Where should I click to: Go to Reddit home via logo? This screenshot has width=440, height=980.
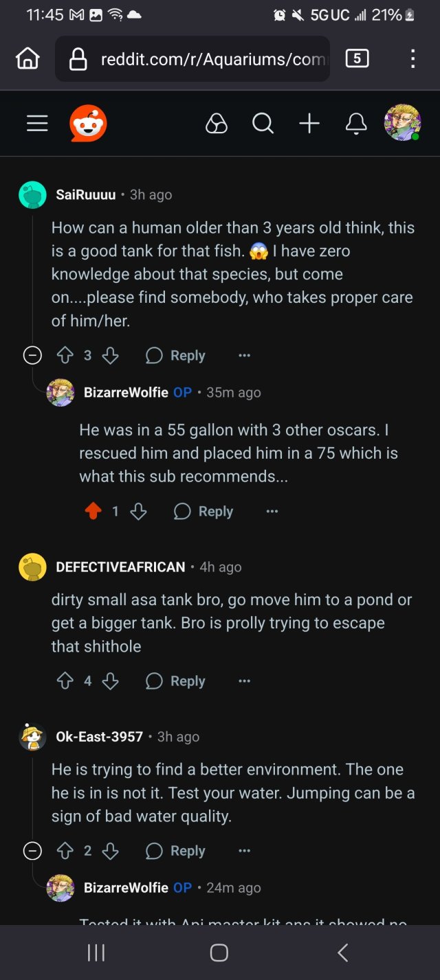[x=88, y=124]
